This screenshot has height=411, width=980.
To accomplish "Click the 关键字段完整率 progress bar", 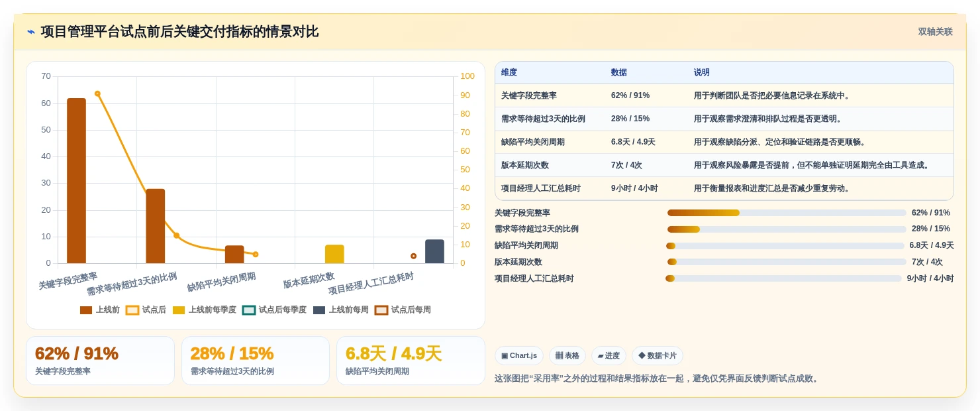I will pos(787,213).
